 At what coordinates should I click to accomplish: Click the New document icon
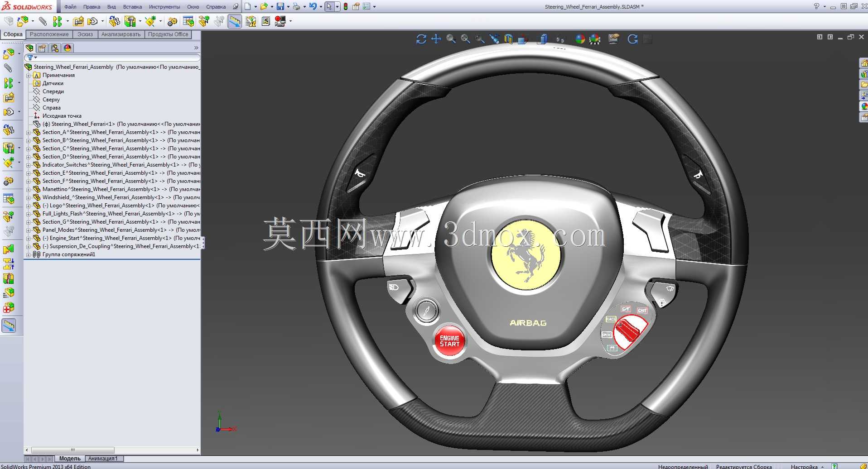pyautogui.click(x=247, y=6)
